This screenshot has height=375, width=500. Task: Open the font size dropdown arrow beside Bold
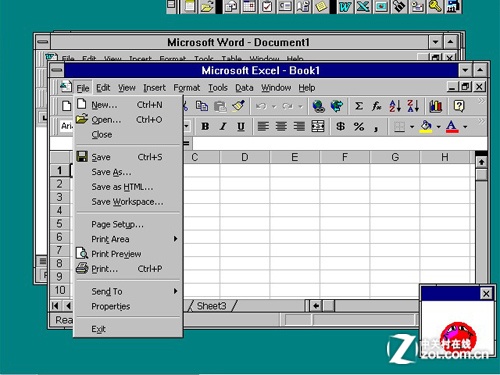pyautogui.click(x=186, y=126)
